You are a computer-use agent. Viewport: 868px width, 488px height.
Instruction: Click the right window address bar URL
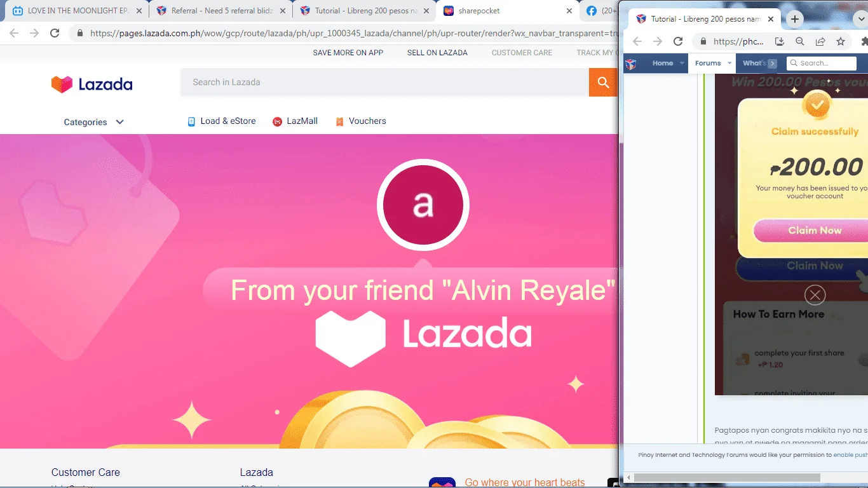click(738, 41)
